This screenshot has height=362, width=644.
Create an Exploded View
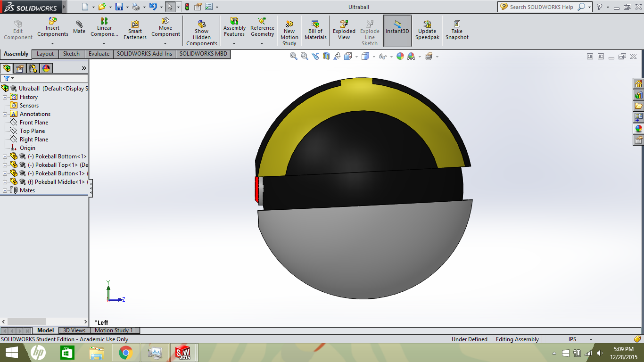[x=344, y=30]
